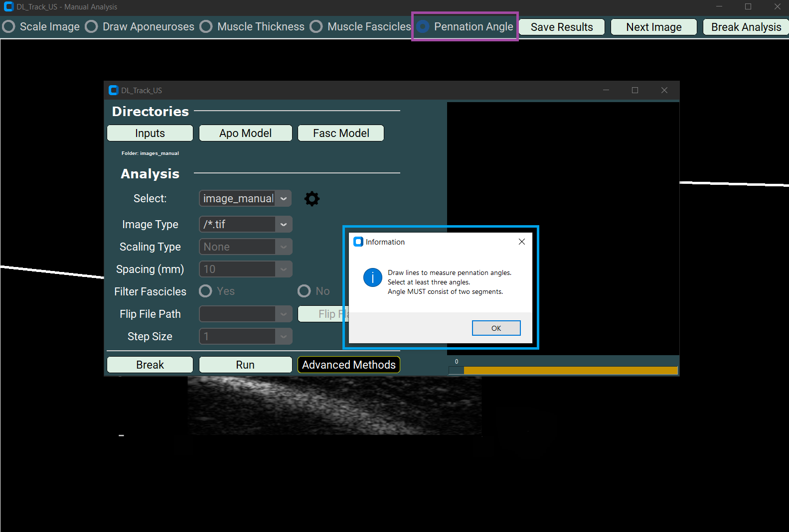Click the DL_Track_US logo in inner title bar
Image resolution: width=789 pixels, height=532 pixels.
pos(113,90)
